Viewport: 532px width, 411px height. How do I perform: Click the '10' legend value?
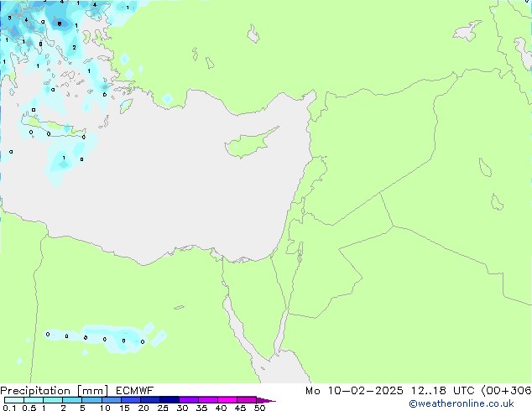105,408
